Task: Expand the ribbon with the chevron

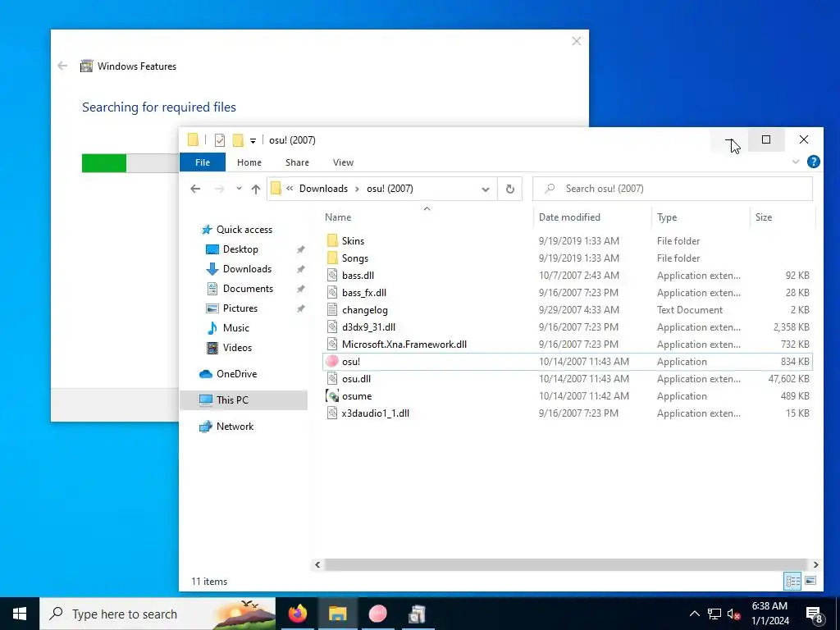Action: click(796, 162)
